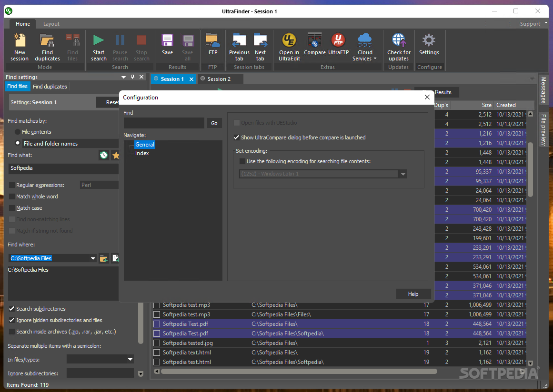Open Find settings panel options arrow
Screen dimensions: 553x392
(123, 77)
